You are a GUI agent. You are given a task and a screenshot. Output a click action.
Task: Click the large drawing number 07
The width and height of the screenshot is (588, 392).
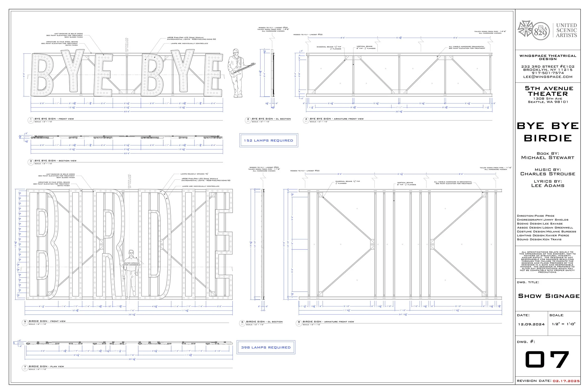[547, 359]
